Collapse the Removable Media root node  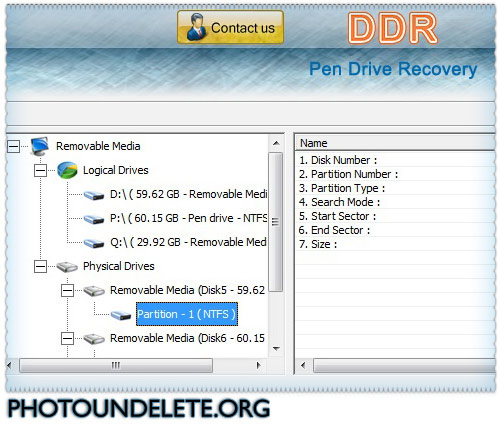13,146
